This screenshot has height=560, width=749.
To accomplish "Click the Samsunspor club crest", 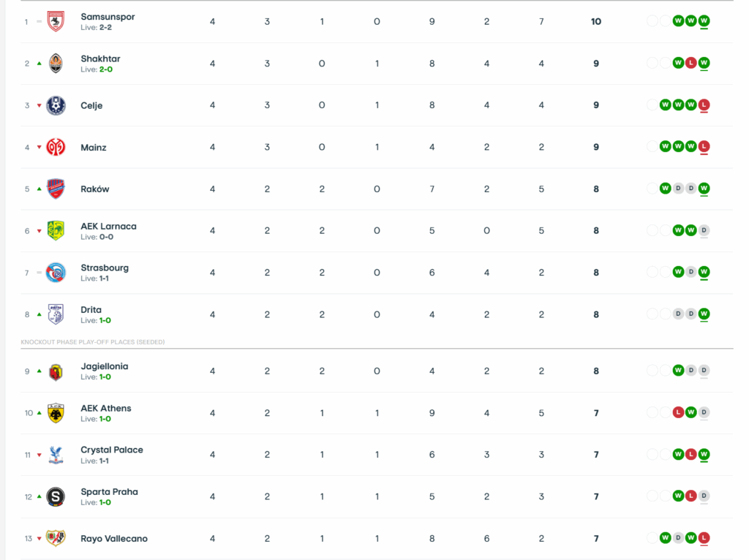I will 56,21.
